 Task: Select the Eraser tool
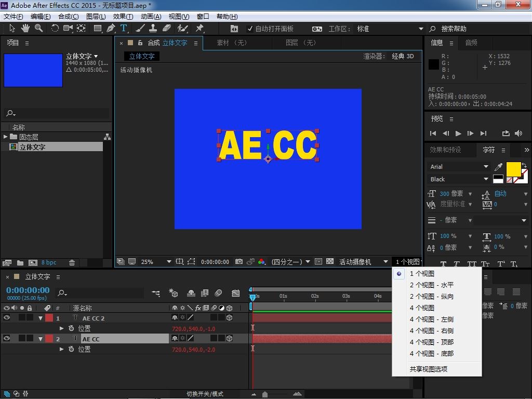coord(167,29)
